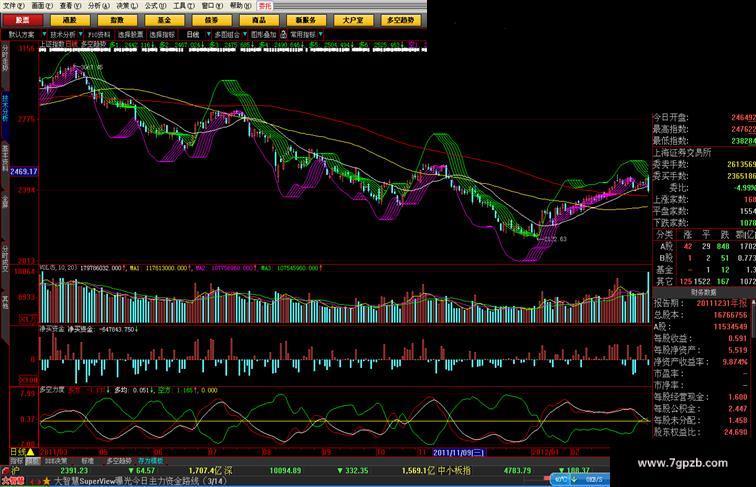Click the 多空力度 indicator label
The width and height of the screenshot is (756, 487).
pyautogui.click(x=52, y=390)
